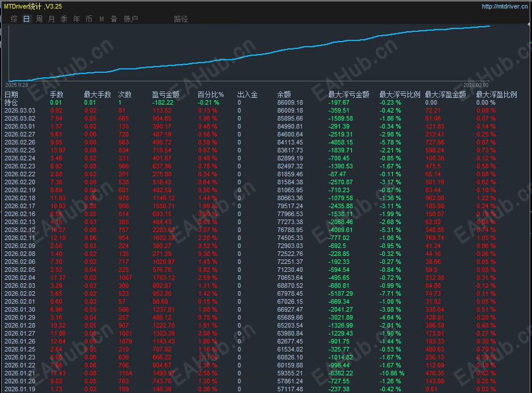Image resolution: width=532 pixels, height=393 pixels.
Task: Click balance 84990.81 in 2026.03.01 row
Action: click(290, 127)
